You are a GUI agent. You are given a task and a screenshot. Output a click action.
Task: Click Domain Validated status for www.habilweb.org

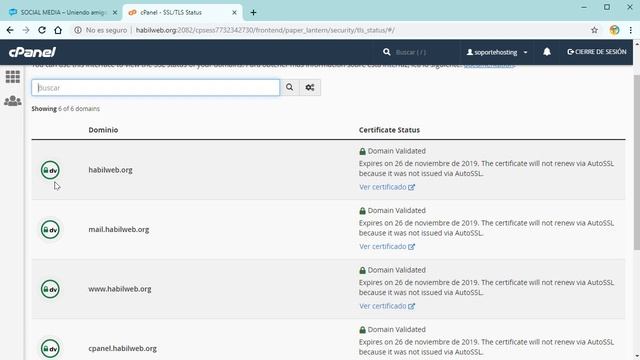392,270
